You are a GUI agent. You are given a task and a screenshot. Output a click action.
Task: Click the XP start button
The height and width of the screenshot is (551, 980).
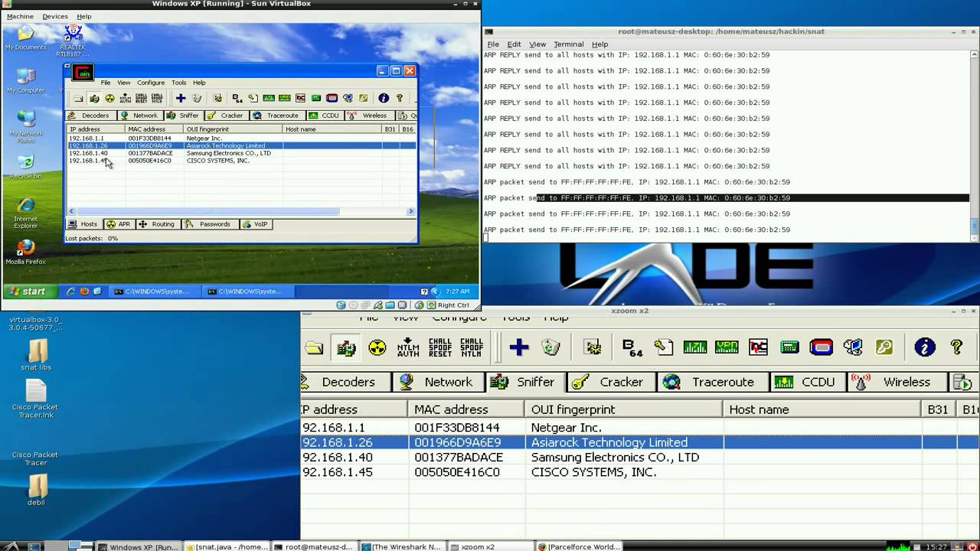28,292
